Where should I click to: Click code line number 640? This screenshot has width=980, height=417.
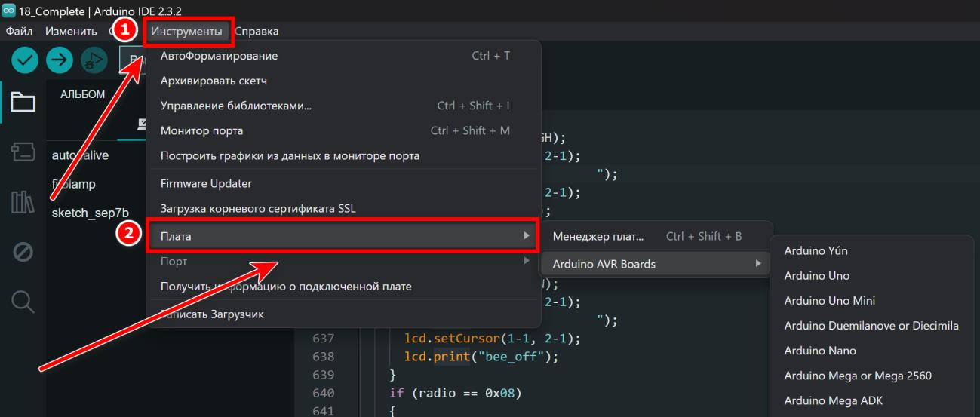click(323, 393)
